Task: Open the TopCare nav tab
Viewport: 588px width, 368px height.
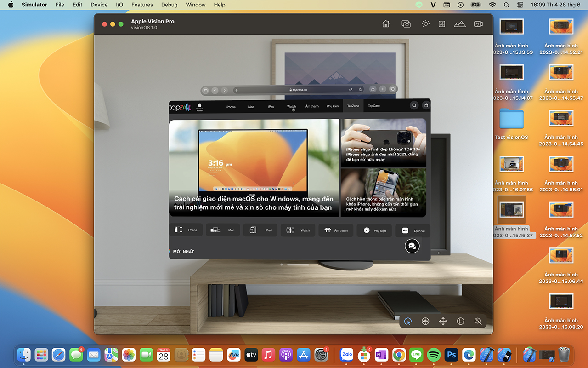Action: (x=374, y=106)
